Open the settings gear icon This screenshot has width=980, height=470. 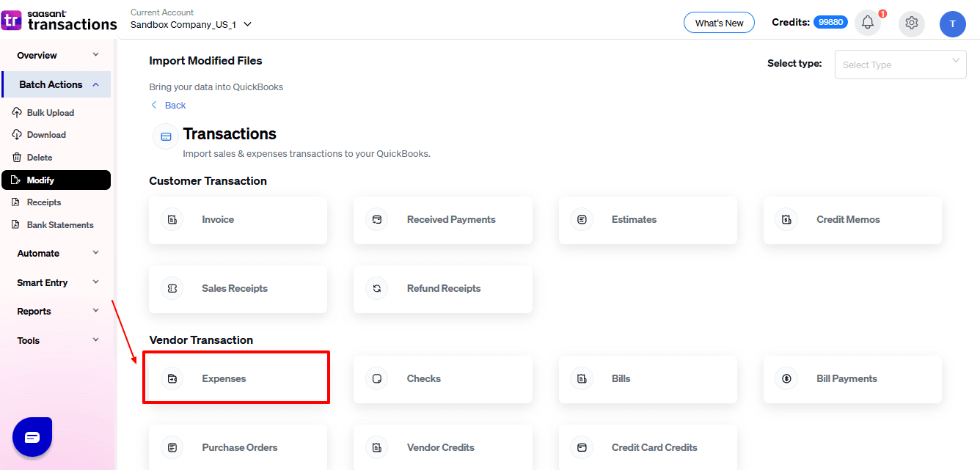pos(911,23)
